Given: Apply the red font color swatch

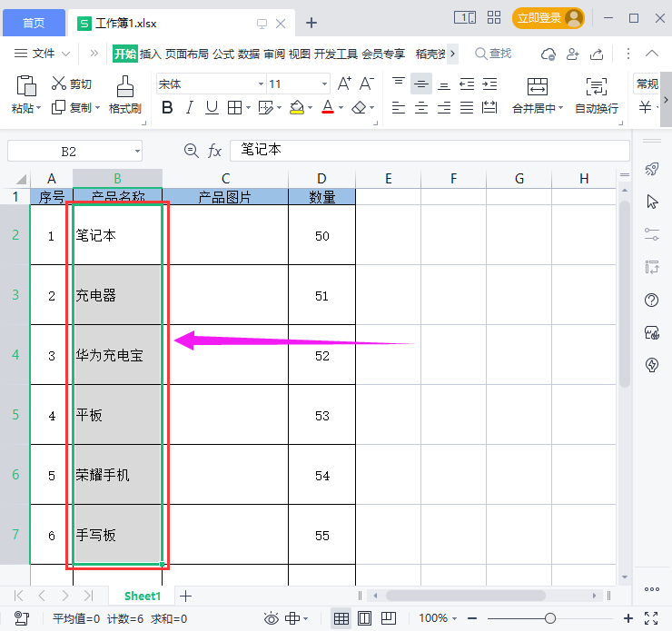Looking at the screenshot, I should pos(328,107).
